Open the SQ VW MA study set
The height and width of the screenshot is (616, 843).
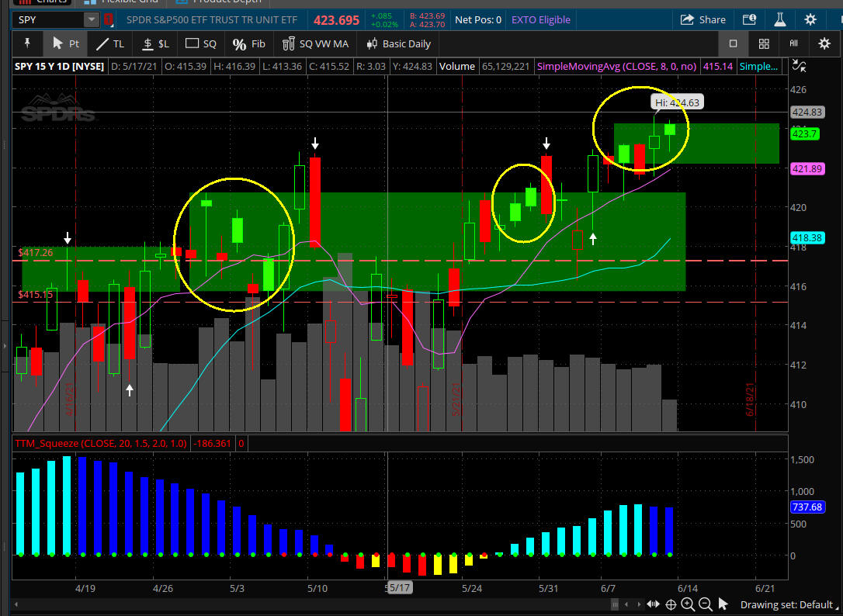(x=315, y=44)
